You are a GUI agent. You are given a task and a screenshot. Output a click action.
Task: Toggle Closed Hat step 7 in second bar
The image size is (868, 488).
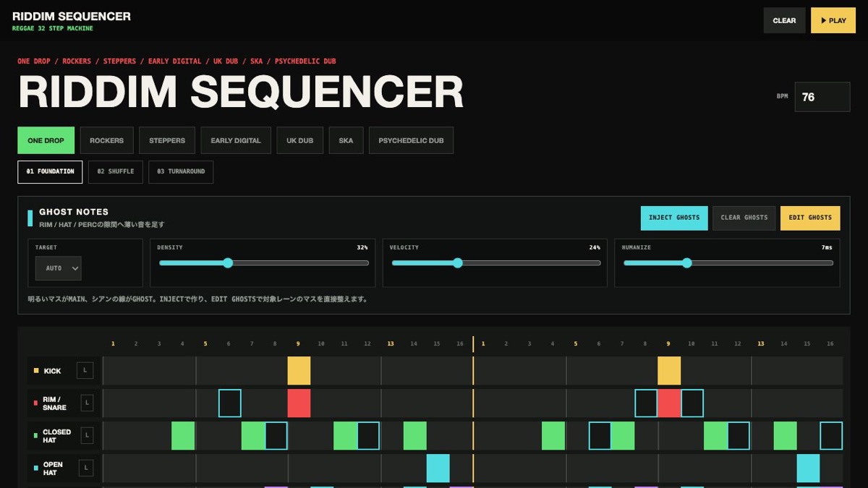[623, 436]
